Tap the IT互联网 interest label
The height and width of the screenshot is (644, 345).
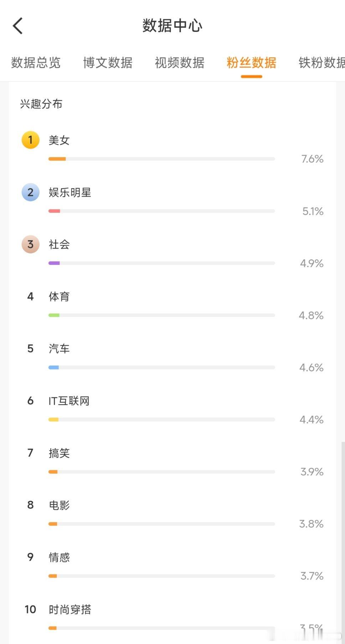pyautogui.click(x=69, y=401)
